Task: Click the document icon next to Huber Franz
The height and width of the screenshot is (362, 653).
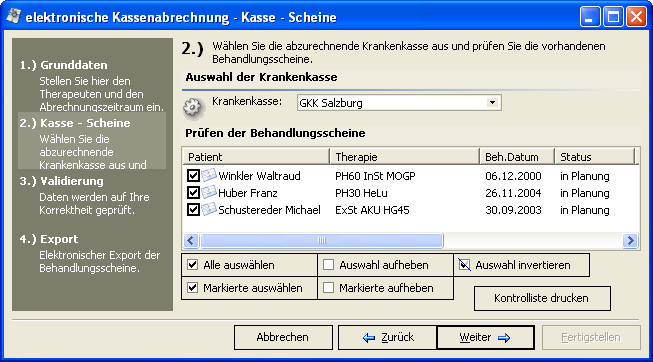Action: (209, 192)
